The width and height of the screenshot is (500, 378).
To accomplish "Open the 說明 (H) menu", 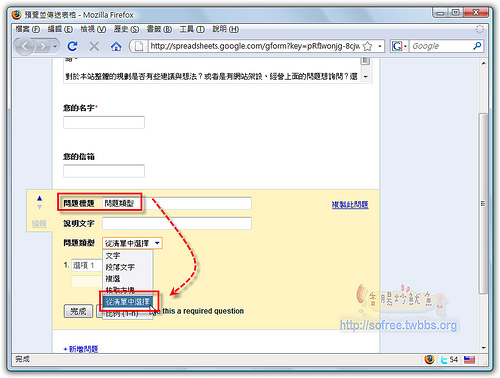I will pos(225,29).
